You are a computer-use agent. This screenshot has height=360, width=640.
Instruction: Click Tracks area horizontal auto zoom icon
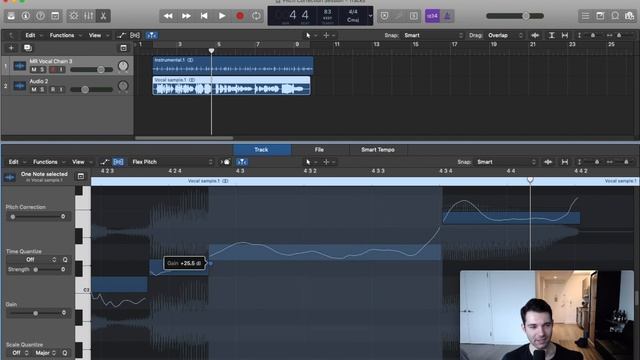(x=565, y=36)
